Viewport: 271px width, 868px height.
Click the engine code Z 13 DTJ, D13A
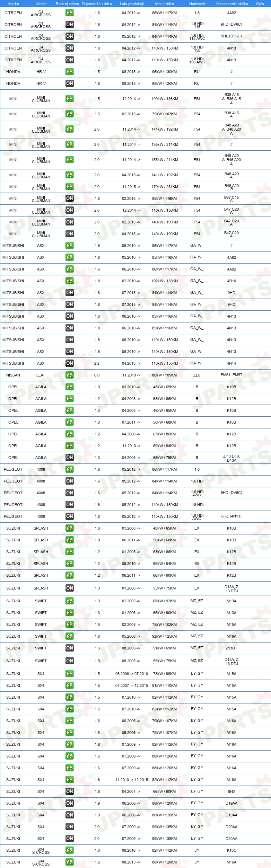point(231,458)
